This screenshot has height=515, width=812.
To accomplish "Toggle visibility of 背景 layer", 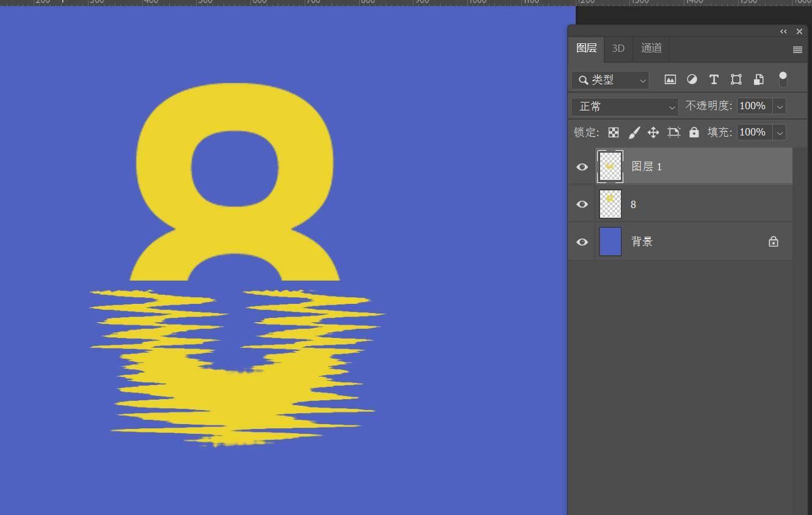I will pyautogui.click(x=582, y=242).
